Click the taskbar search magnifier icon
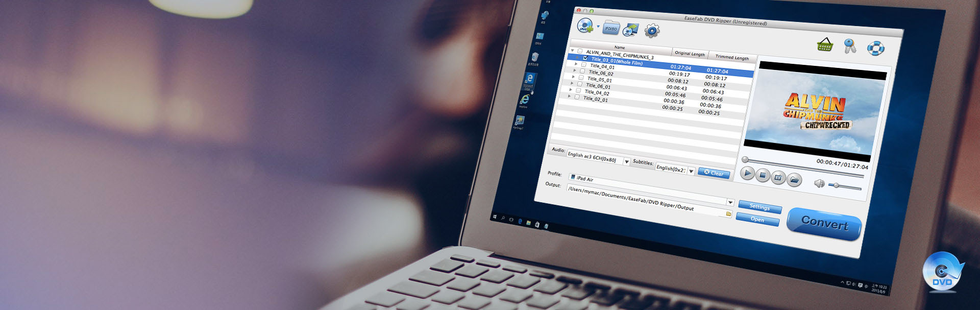The image size is (980, 310). [503, 219]
